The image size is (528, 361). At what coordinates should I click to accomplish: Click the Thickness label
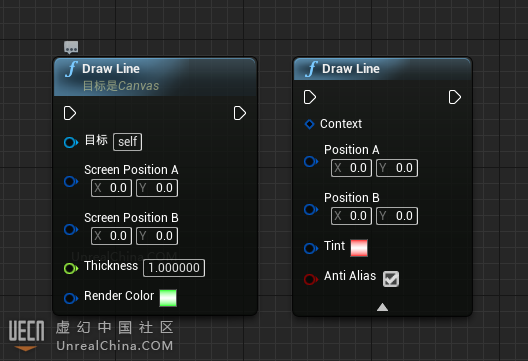(111, 266)
